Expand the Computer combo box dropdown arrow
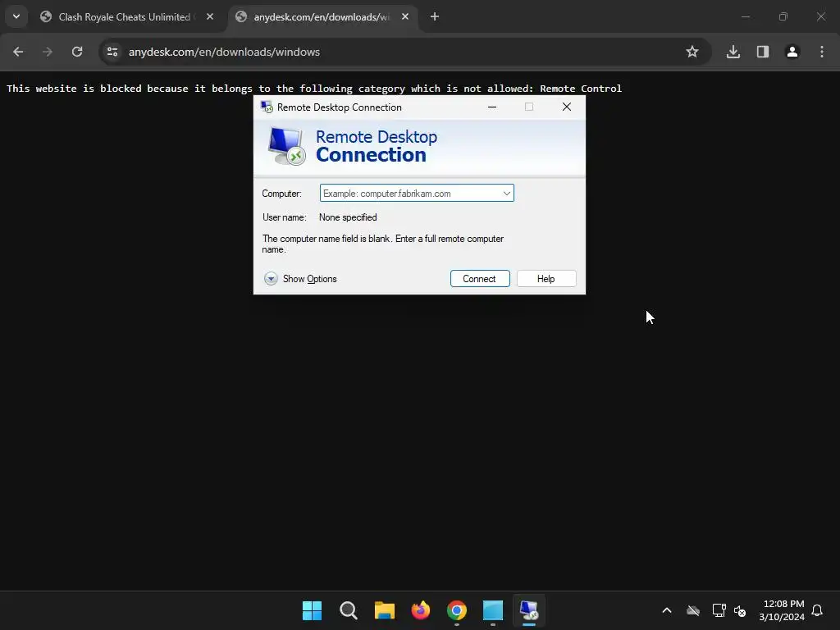Image resolution: width=840 pixels, height=630 pixels. (506, 194)
